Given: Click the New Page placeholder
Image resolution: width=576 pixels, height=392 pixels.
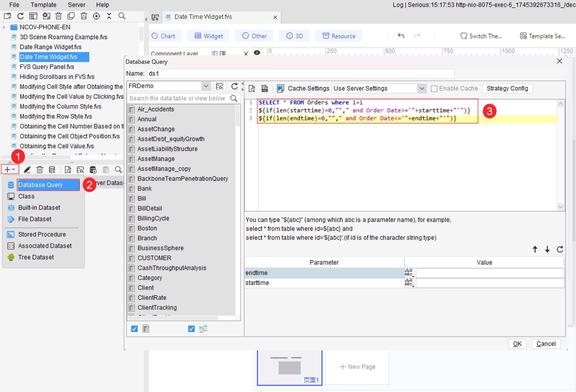Looking at the screenshot, I should (x=357, y=367).
